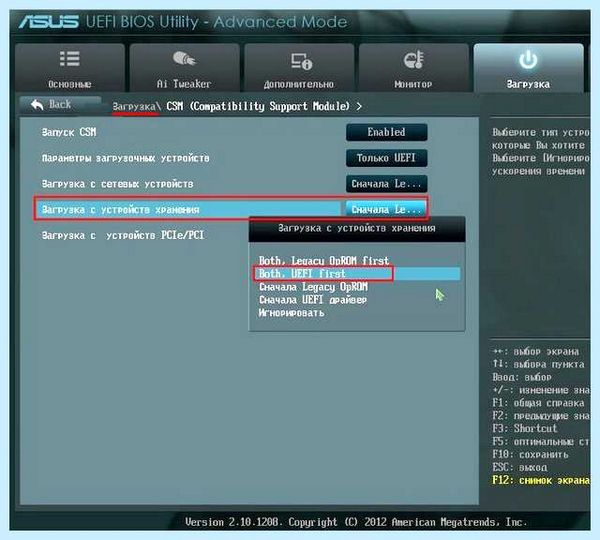Select the Загрузка с устройств PCIe/PCI row

(x=123, y=235)
